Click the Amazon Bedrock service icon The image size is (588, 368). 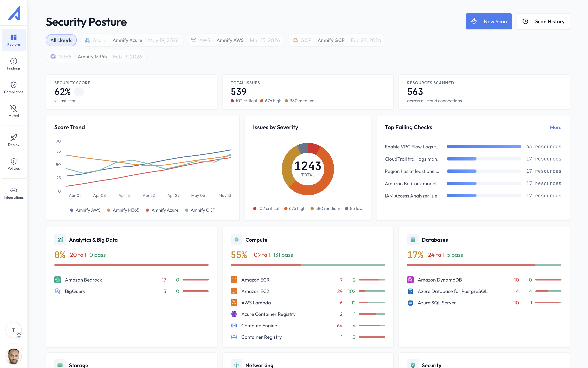pyautogui.click(x=58, y=280)
